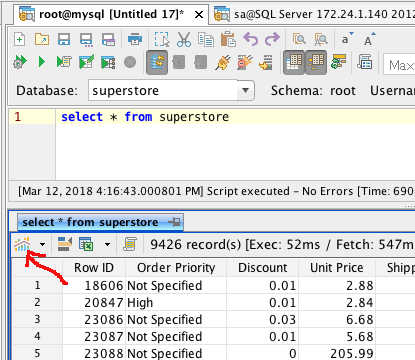
Task: Export results to Excel icon
Action: (86, 244)
